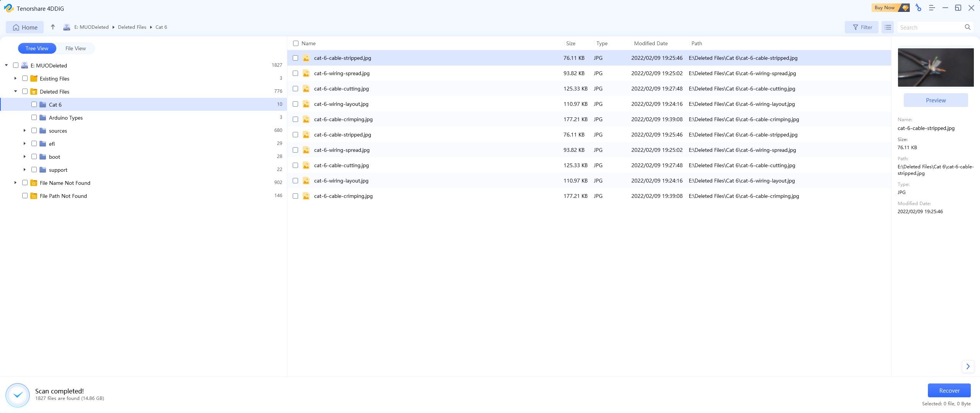Expand the File Name Not Found node

point(15,183)
